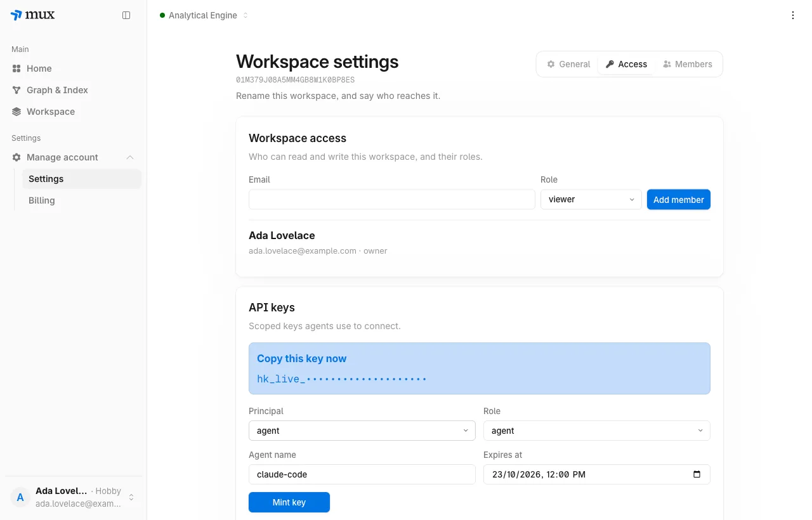Image resolution: width=812 pixels, height=520 pixels.
Task: Click the Workspace access heading
Action: (298, 138)
